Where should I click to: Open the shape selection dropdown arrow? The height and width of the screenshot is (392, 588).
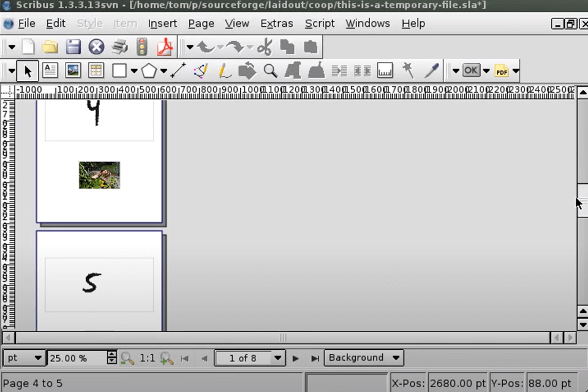pyautogui.click(x=134, y=70)
